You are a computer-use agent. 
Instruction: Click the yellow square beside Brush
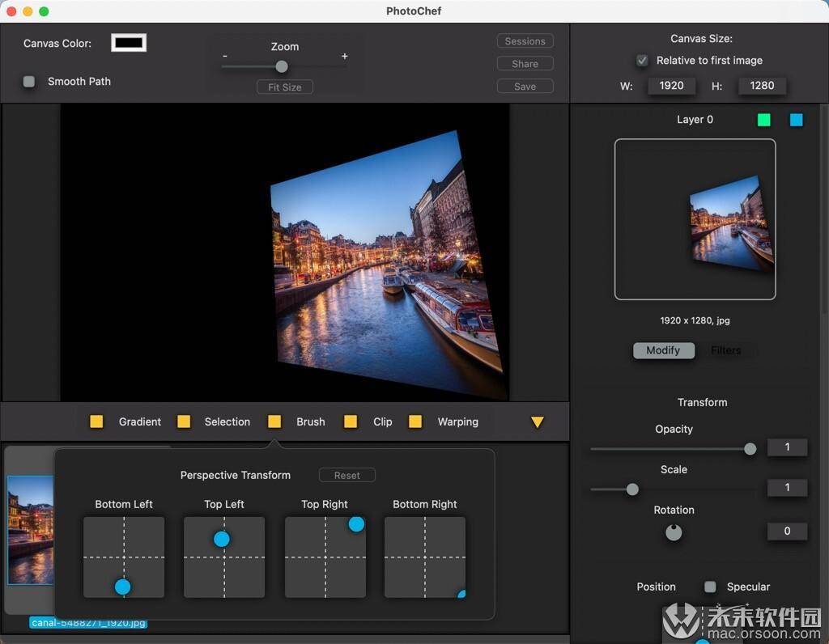[274, 422]
